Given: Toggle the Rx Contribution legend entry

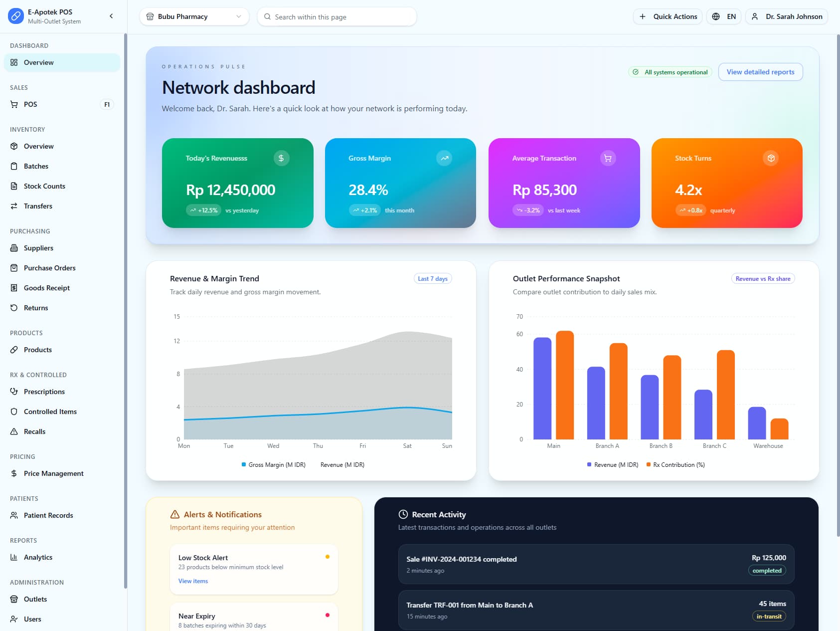Looking at the screenshot, I should pos(675,464).
